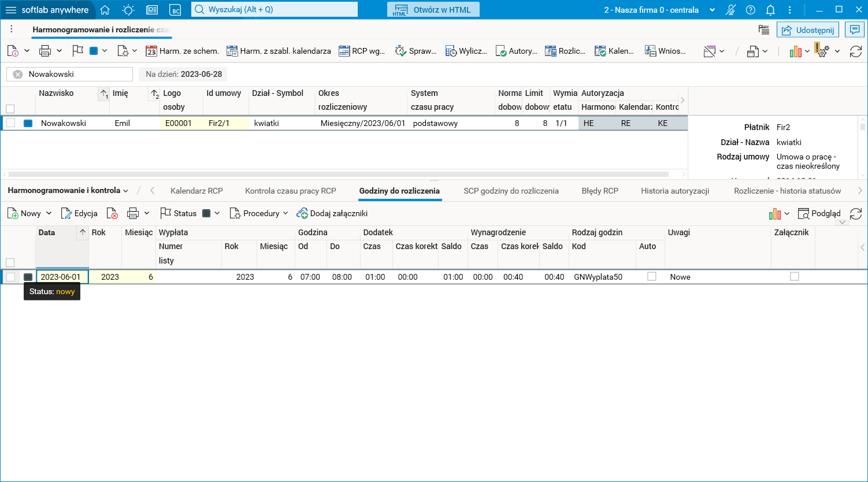Screen dimensions: 868x482
Task: Click the bar chart icon in main toolbar
Action: 796,51
